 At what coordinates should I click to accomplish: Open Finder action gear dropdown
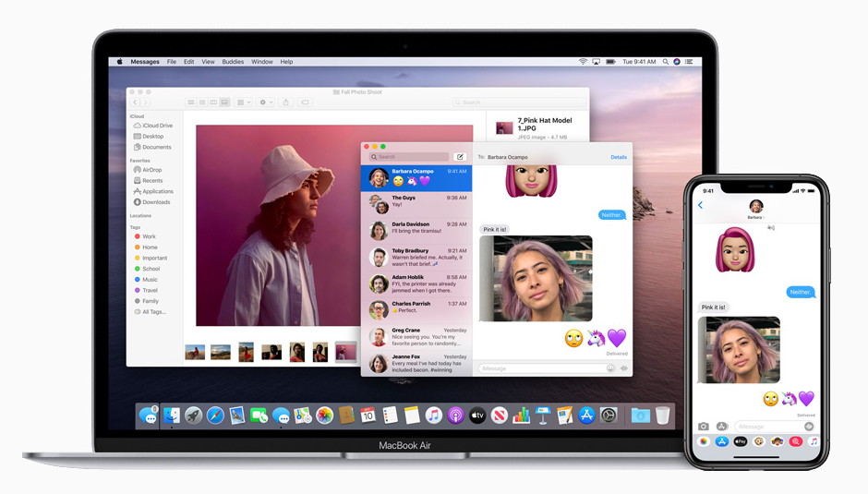[x=266, y=102]
